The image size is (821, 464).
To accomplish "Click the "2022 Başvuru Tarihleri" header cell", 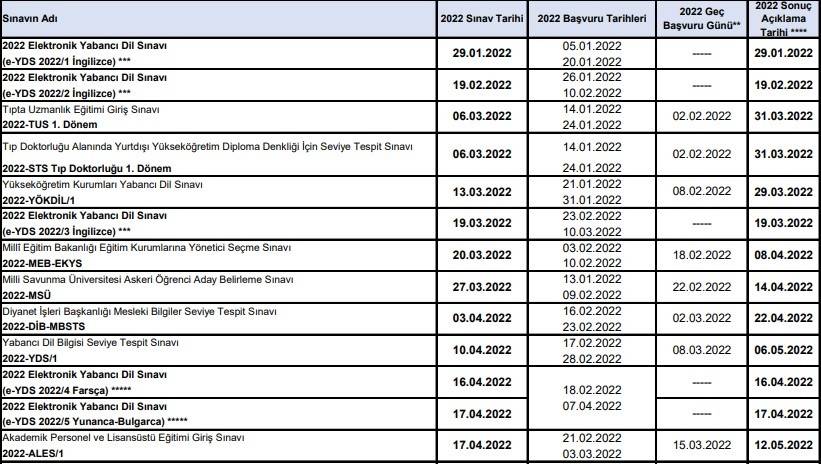I will 591,20.
